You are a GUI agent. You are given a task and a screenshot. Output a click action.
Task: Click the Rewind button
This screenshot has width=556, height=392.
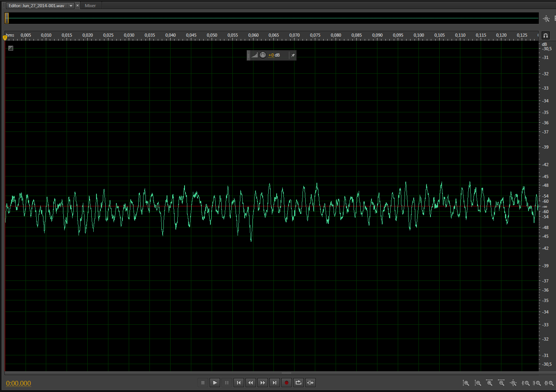pyautogui.click(x=251, y=383)
